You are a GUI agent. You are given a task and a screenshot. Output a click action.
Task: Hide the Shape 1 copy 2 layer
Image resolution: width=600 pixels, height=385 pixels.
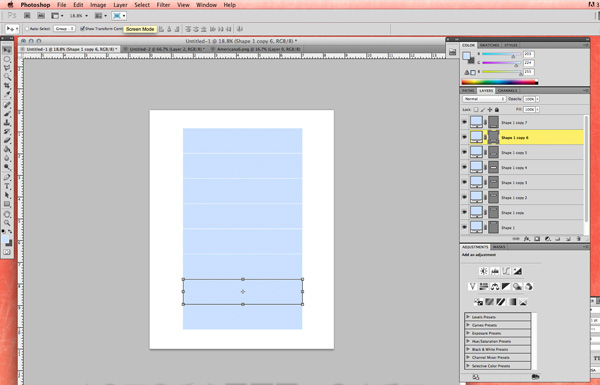click(x=465, y=197)
